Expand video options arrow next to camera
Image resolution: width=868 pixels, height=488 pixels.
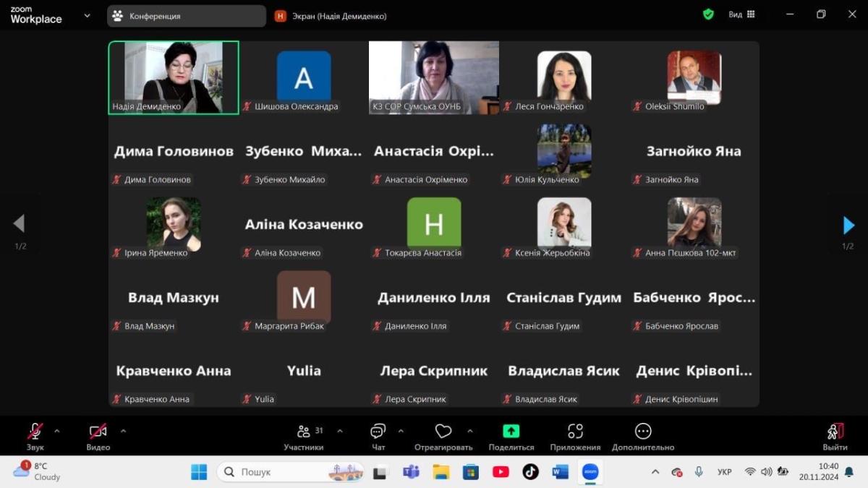pos(123,432)
